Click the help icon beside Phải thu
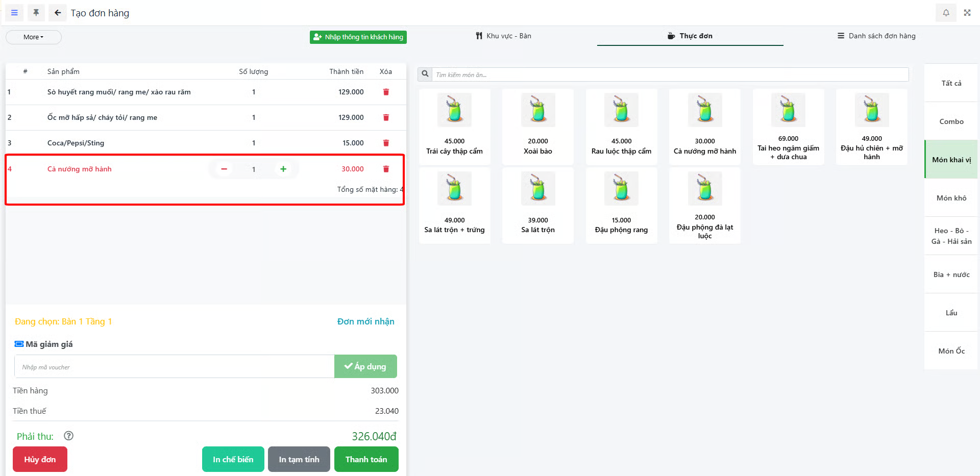Viewport: 980px width, 476px height. [69, 436]
